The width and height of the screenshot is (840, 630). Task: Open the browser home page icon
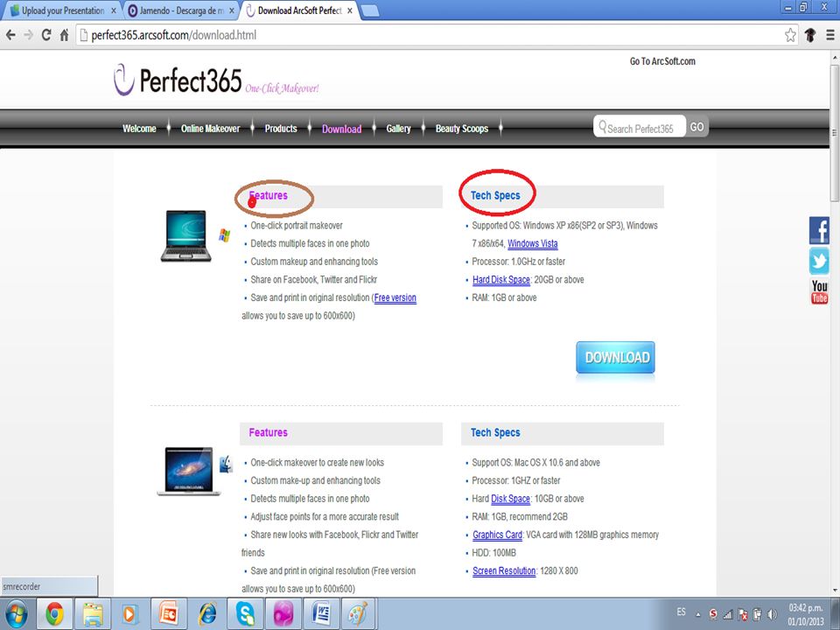click(x=64, y=35)
